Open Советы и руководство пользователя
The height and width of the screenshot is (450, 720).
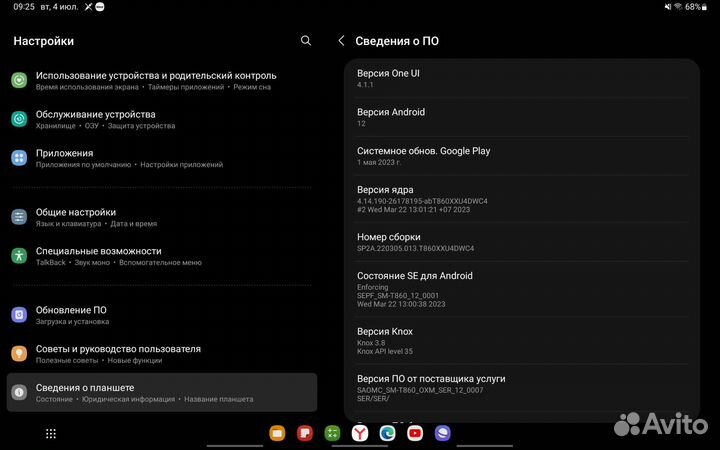coord(118,354)
